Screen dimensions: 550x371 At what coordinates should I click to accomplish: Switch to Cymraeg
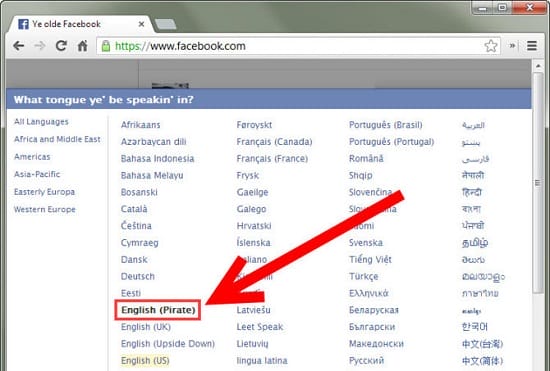[140, 243]
